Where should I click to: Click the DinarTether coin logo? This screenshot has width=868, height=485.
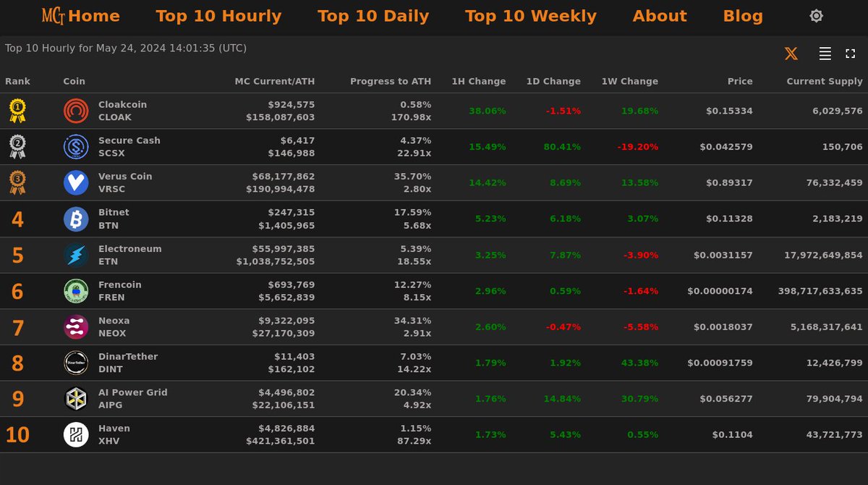(76, 363)
